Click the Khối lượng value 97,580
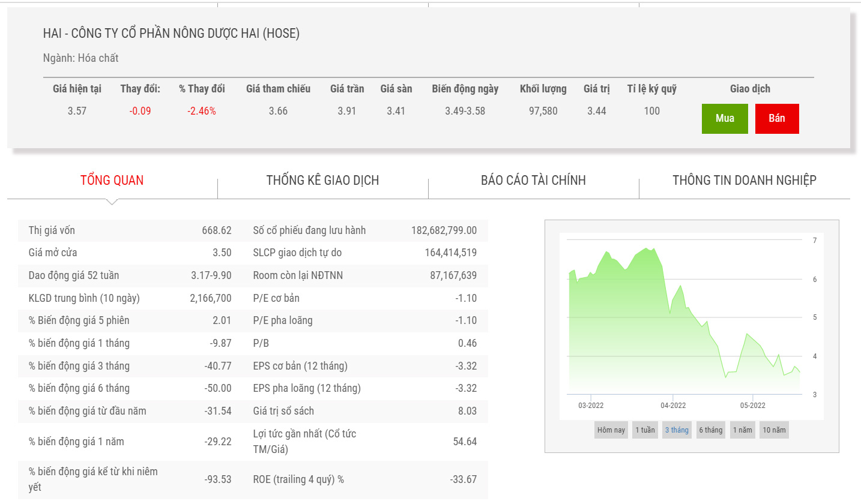The image size is (861, 504). tap(543, 111)
